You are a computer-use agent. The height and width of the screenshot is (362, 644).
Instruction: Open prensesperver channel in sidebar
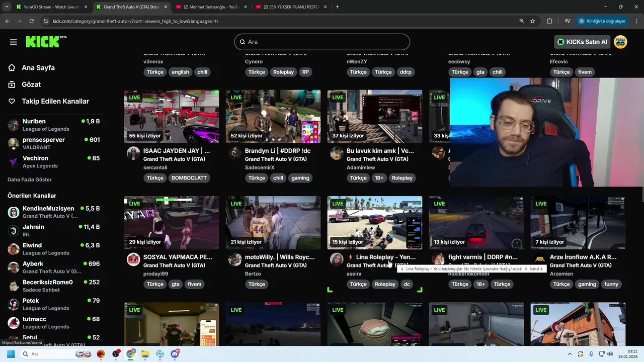pyautogui.click(x=54, y=143)
